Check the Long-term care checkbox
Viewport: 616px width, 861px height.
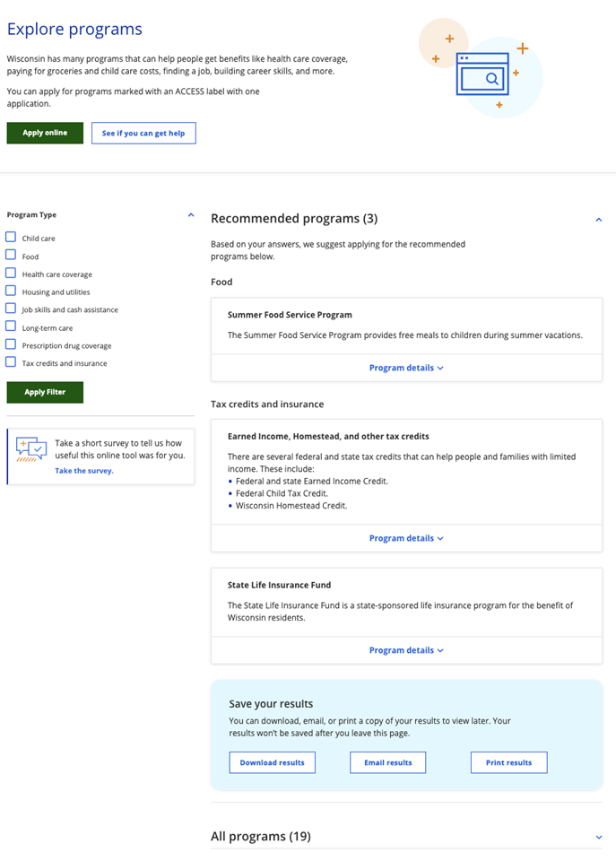[x=11, y=327]
